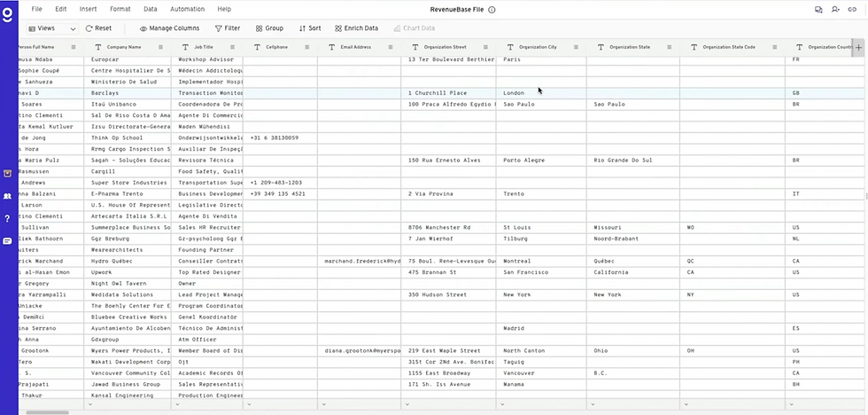
Task: Select the cell "1 Churchill Place"
Action: tap(448, 93)
